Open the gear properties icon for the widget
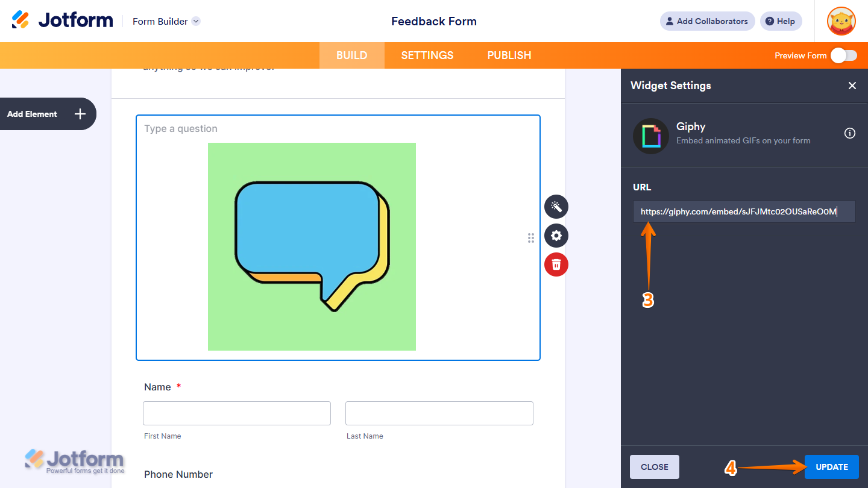 coord(556,236)
